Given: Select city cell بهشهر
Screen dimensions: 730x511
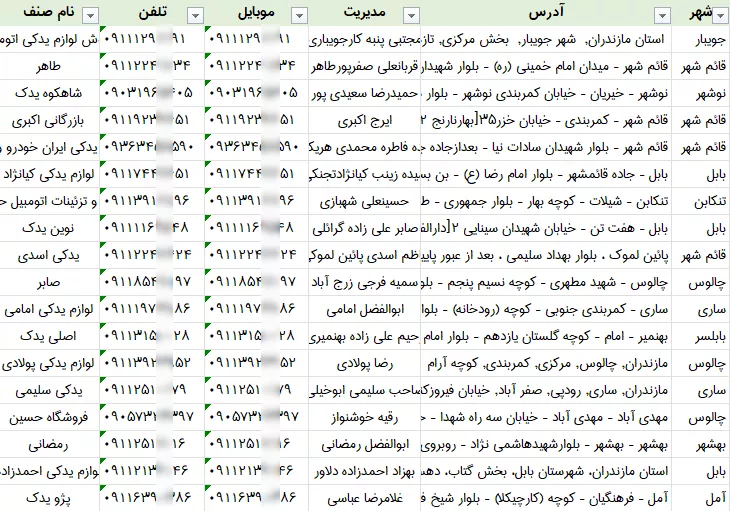Looking at the screenshot, I should pyautogui.click(x=701, y=444).
